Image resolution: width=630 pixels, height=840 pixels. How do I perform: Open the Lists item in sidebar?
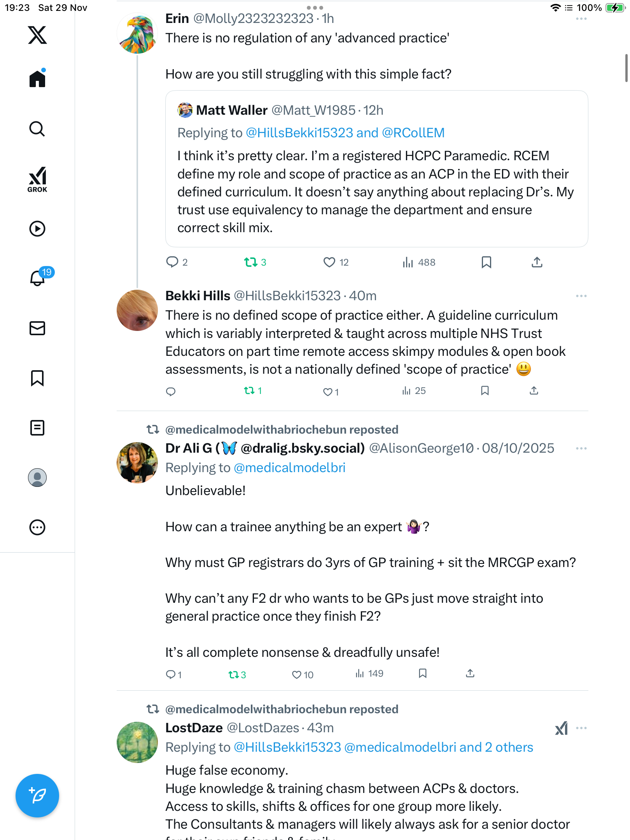click(x=37, y=428)
